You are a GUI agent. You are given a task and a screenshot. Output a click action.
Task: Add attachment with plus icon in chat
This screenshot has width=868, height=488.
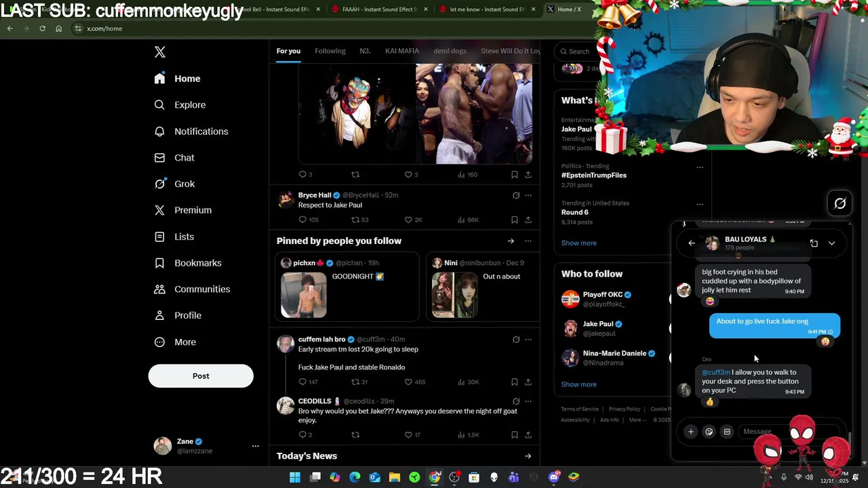(691, 432)
